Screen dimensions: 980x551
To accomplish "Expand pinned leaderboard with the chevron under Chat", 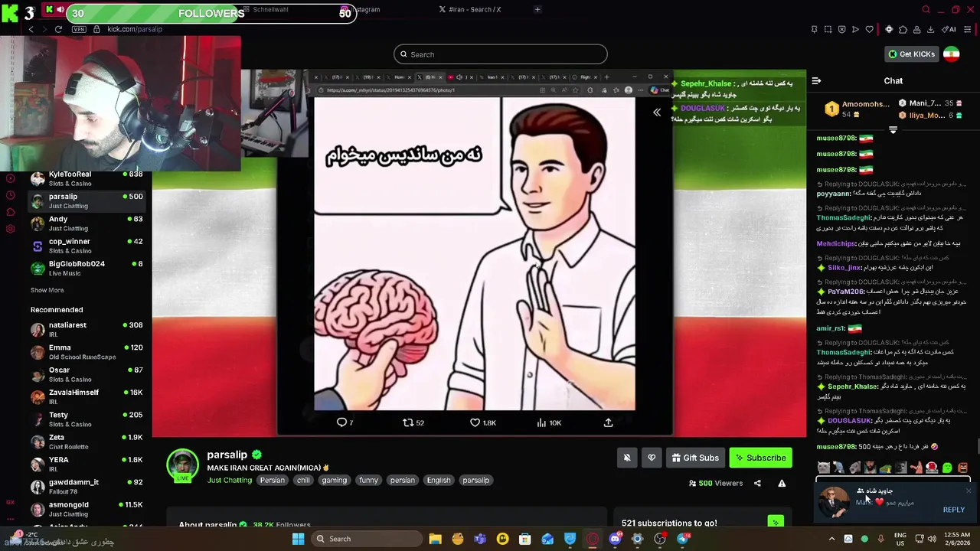I will (893, 130).
